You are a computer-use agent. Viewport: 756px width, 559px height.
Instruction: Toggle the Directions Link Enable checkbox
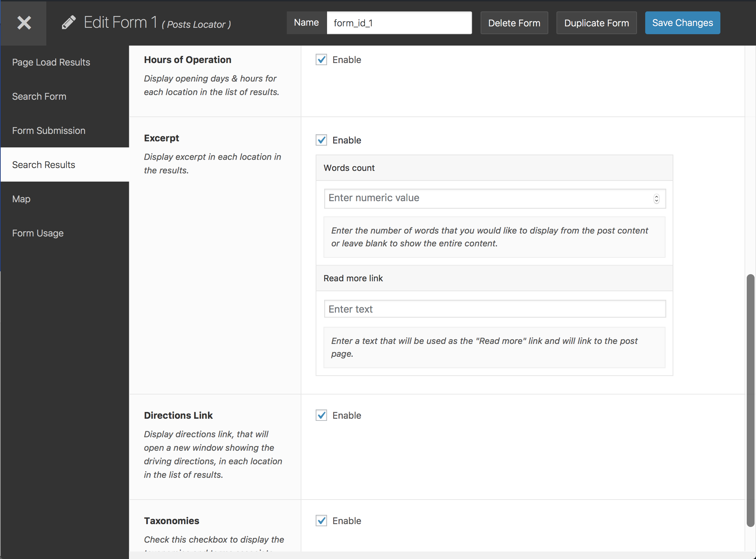[321, 415]
